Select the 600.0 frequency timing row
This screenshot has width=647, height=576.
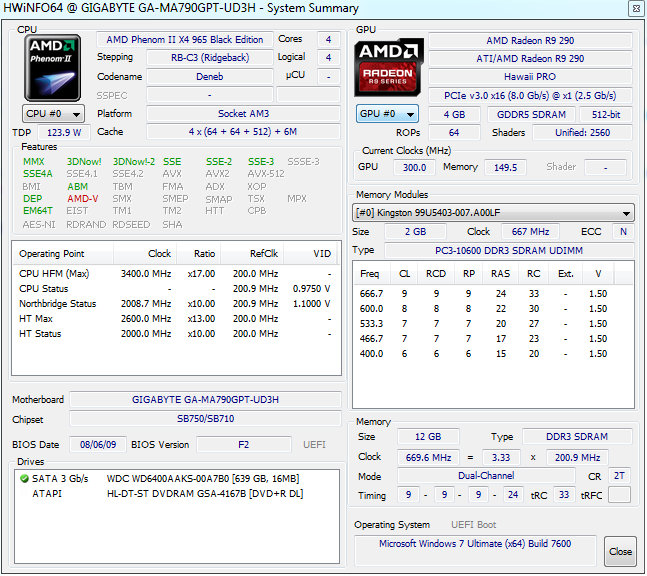(491, 309)
